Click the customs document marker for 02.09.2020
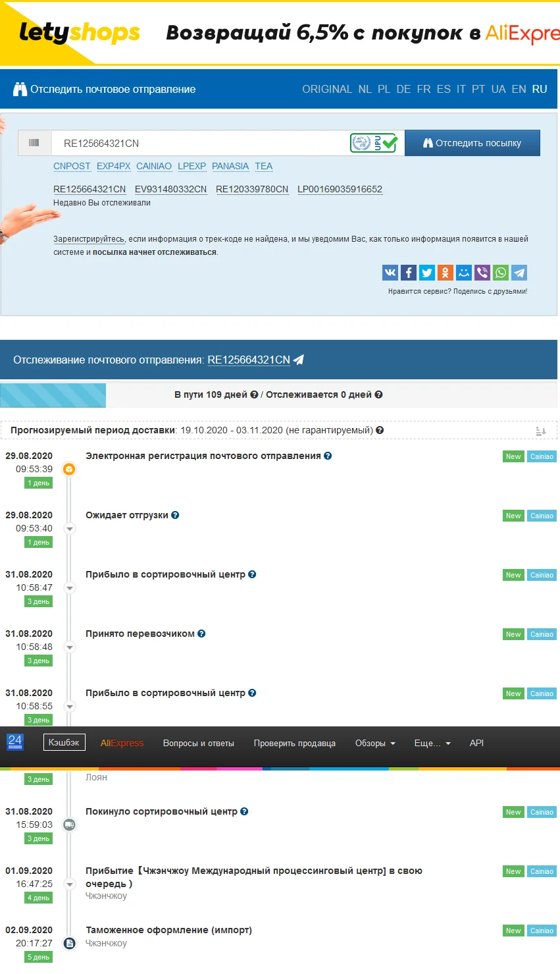Screen dimensions: 560x974 click(x=69, y=943)
